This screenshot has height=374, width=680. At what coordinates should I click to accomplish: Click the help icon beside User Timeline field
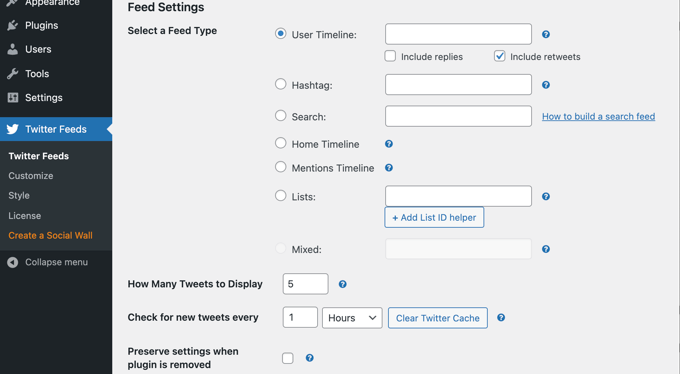pos(546,34)
